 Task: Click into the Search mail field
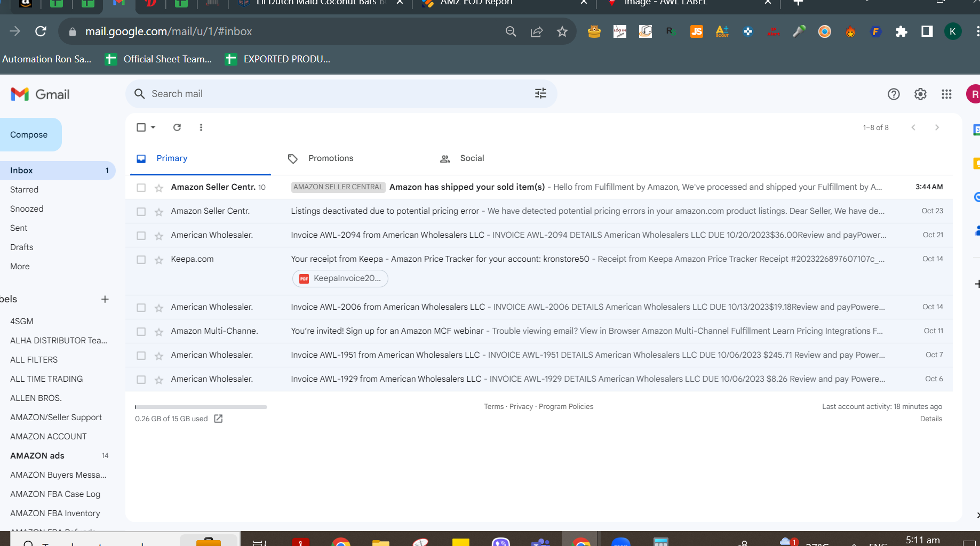pyautogui.click(x=341, y=94)
